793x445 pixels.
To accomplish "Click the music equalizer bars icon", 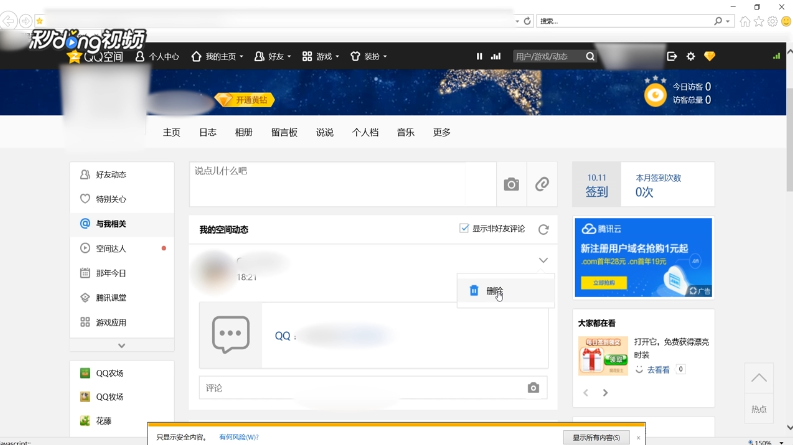I will point(496,57).
